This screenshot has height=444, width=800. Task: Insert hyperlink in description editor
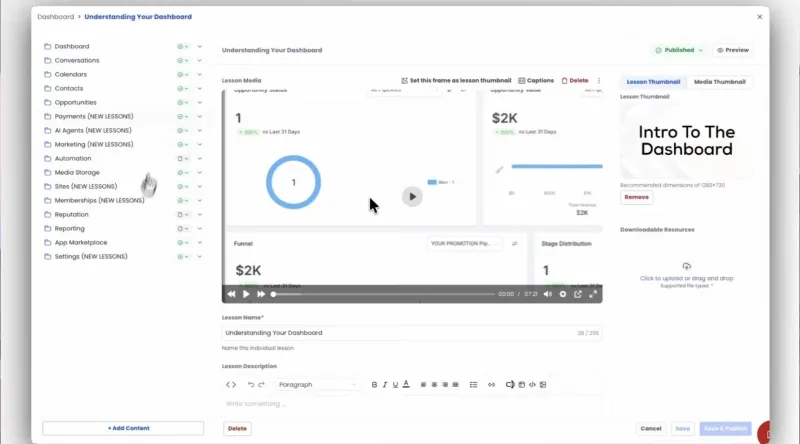491,385
